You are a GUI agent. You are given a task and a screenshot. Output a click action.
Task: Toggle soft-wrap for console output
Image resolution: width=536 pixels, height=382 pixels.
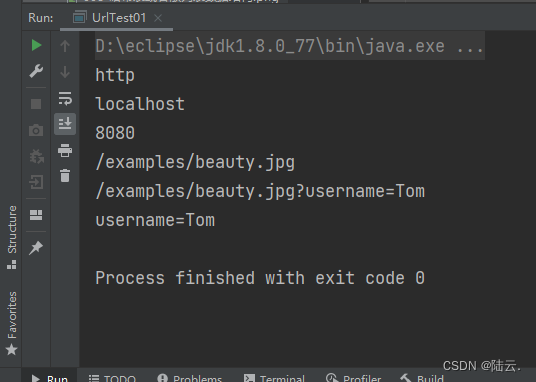(65, 98)
